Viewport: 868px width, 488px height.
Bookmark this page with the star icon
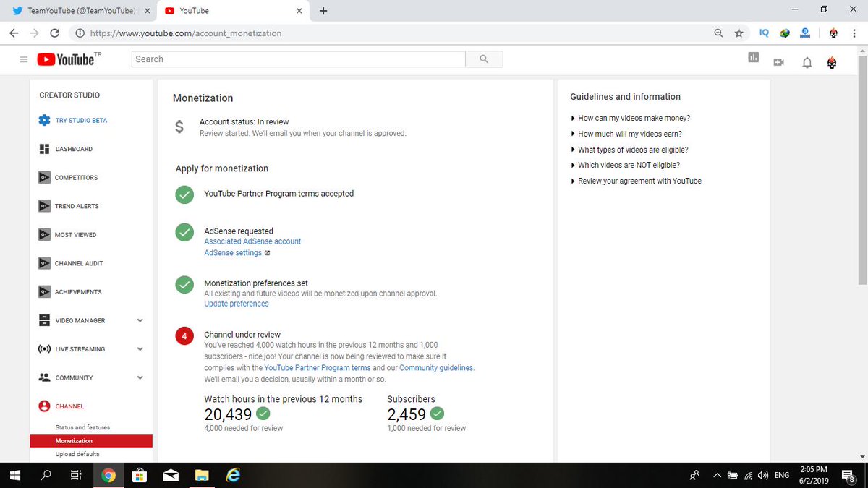[739, 33]
